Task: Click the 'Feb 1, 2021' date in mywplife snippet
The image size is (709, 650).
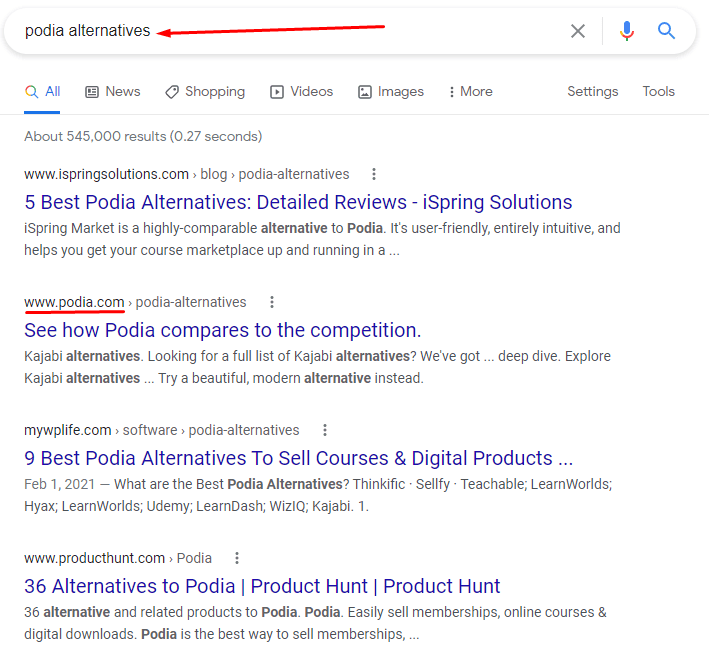Action: coord(60,484)
